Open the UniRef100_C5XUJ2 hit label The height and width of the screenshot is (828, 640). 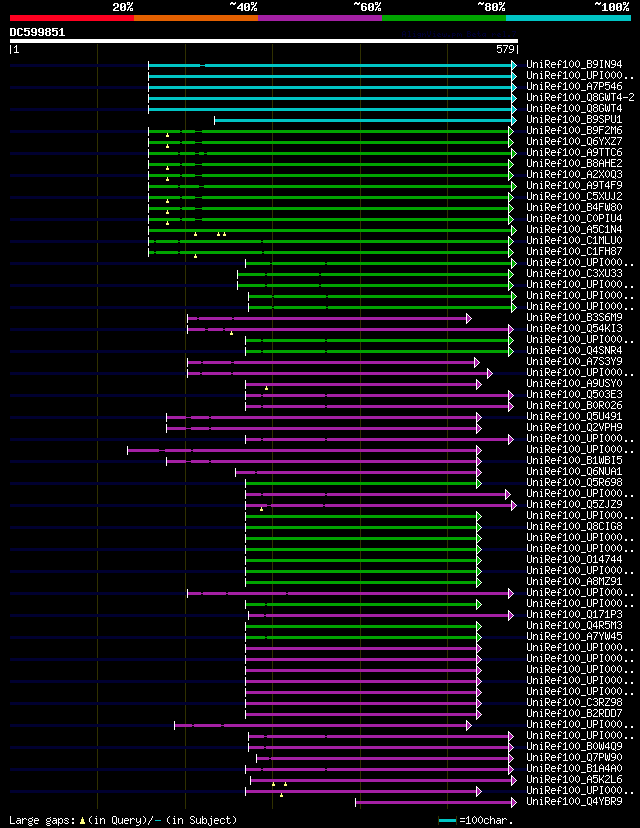(x=574, y=196)
